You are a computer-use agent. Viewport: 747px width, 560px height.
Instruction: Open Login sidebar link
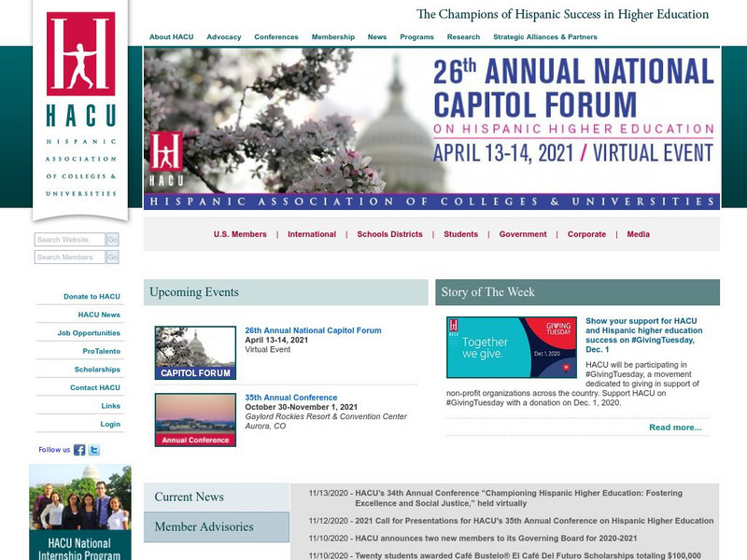tap(110, 424)
